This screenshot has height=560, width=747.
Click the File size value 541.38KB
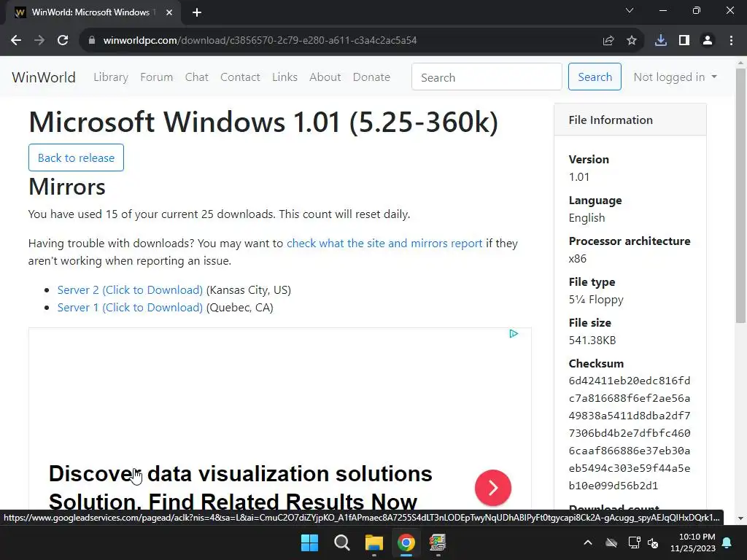click(x=592, y=341)
